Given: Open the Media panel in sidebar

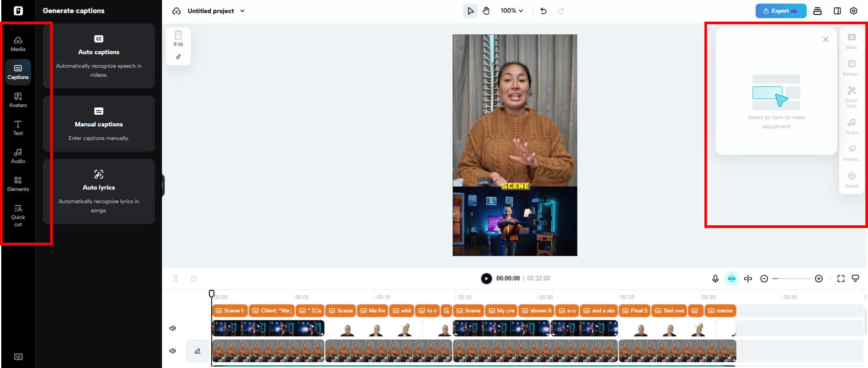Looking at the screenshot, I should coord(18,44).
